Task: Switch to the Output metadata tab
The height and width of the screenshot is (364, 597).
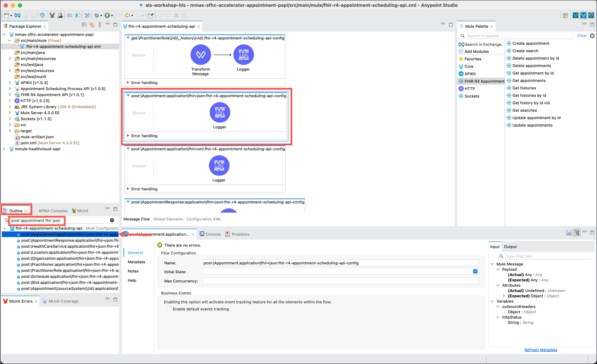Action: (x=510, y=247)
